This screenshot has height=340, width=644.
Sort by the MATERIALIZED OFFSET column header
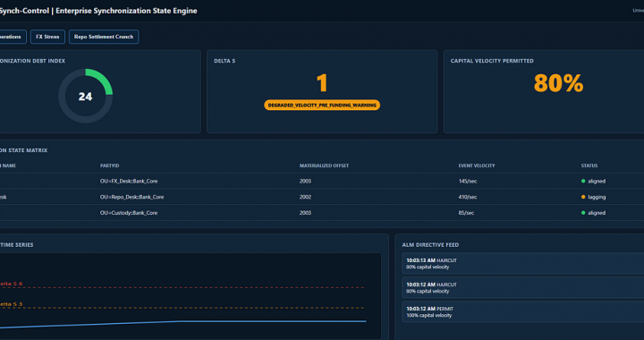tap(324, 166)
